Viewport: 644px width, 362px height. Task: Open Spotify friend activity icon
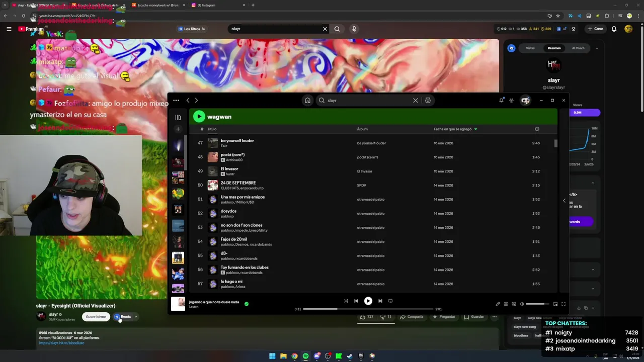[512, 101]
